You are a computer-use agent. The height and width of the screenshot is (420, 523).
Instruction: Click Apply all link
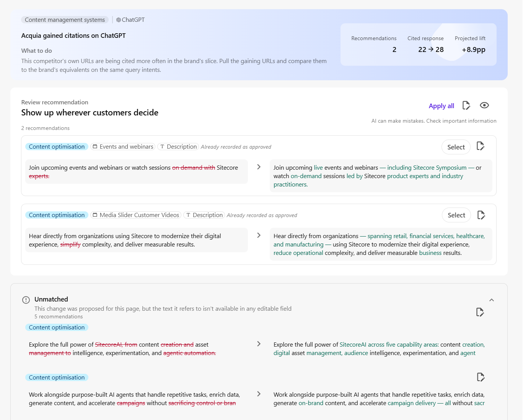(442, 106)
